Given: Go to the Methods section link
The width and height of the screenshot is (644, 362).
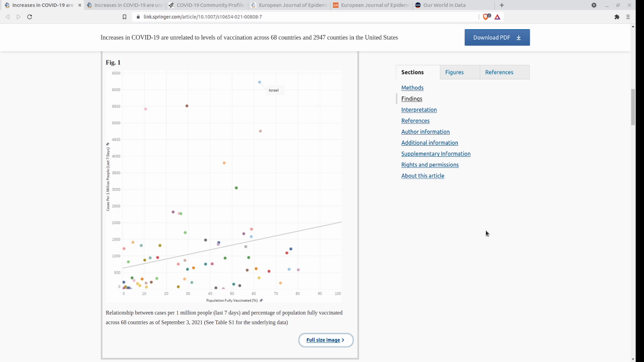Looking at the screenshot, I should (x=412, y=88).
